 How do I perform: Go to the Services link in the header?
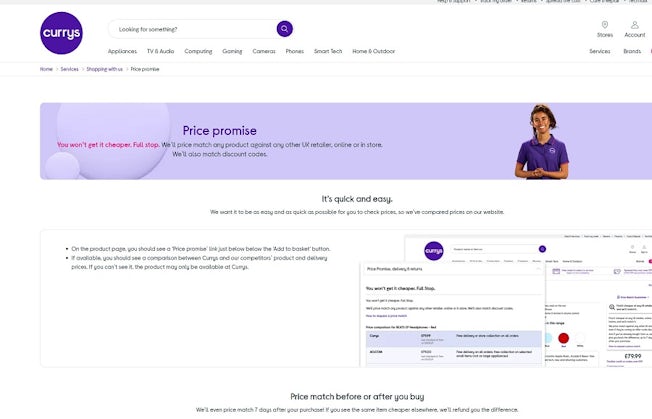tap(599, 51)
